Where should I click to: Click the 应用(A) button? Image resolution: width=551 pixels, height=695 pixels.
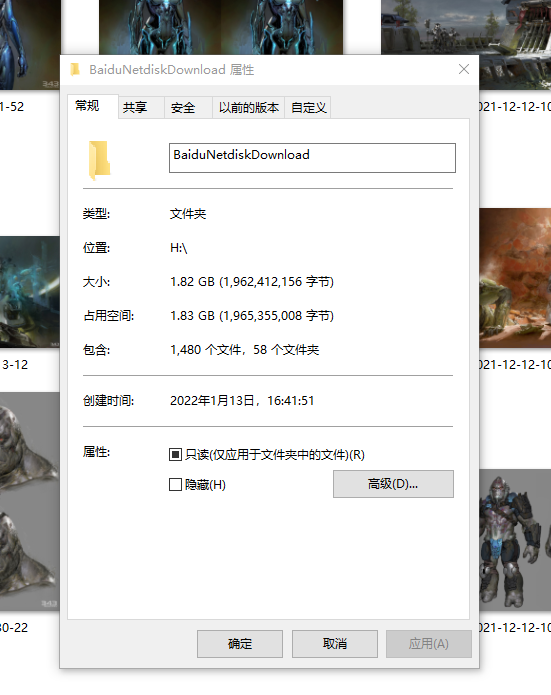[429, 644]
